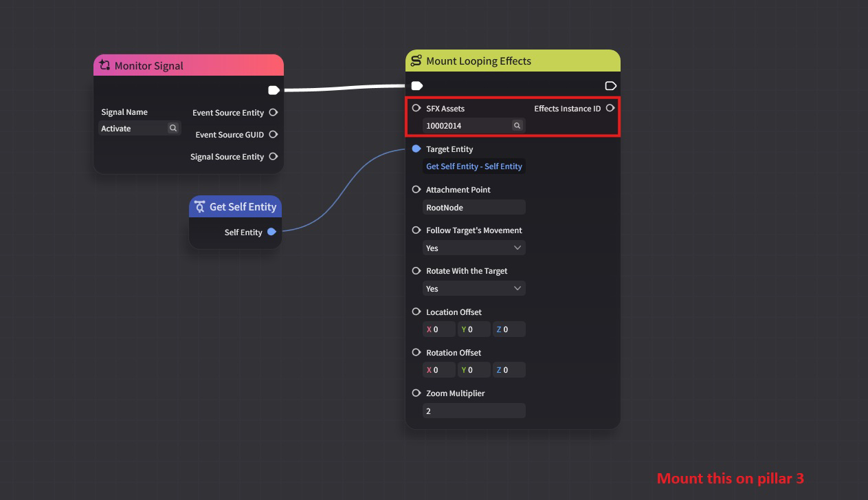The width and height of the screenshot is (868, 500).
Task: Click the Signal Source Entity output pin
Action: pyautogui.click(x=273, y=156)
